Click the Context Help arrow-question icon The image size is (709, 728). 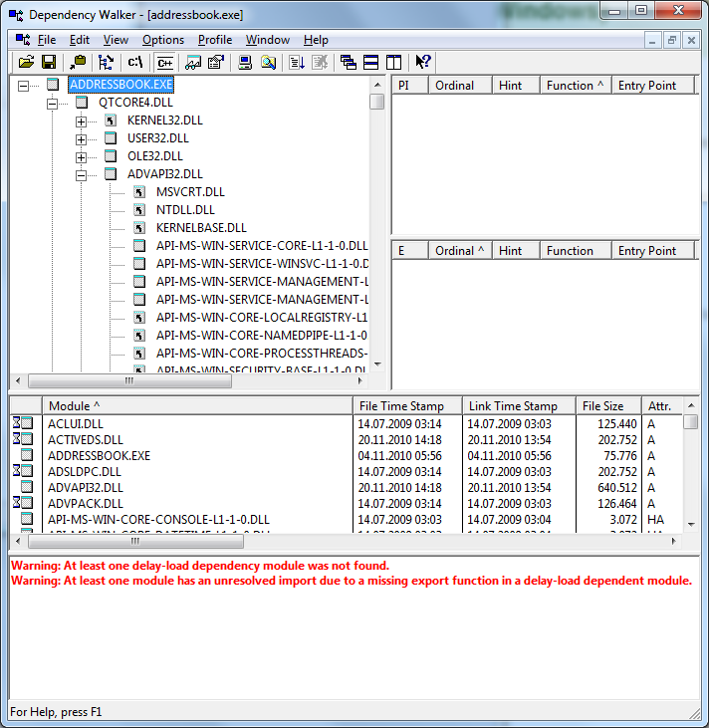[x=423, y=62]
